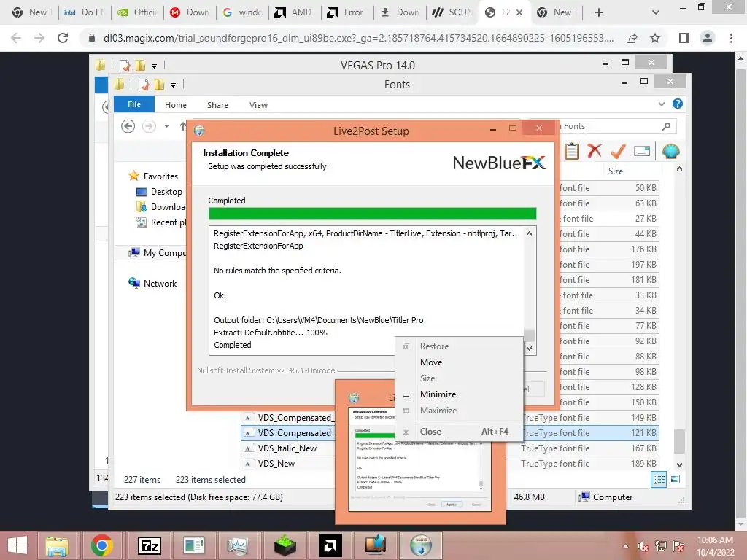The width and height of the screenshot is (747, 560).
Task: Open the File tab in Fonts window
Action: (134, 104)
